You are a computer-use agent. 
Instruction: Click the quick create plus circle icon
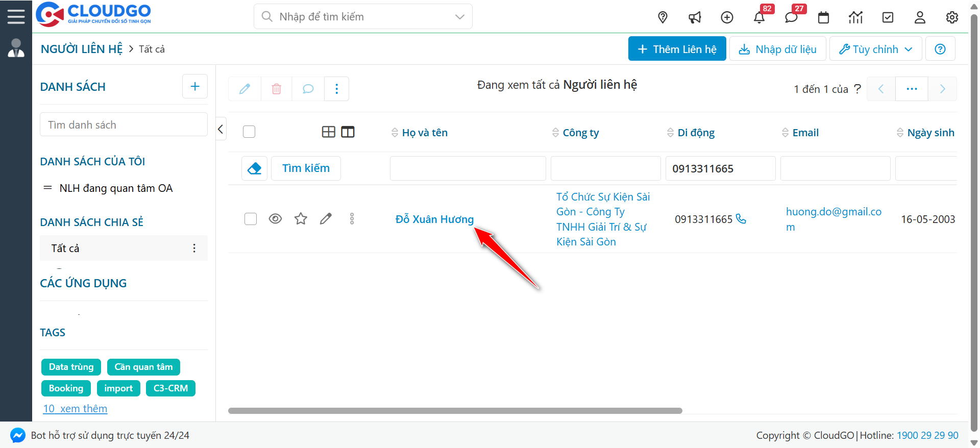(x=727, y=17)
